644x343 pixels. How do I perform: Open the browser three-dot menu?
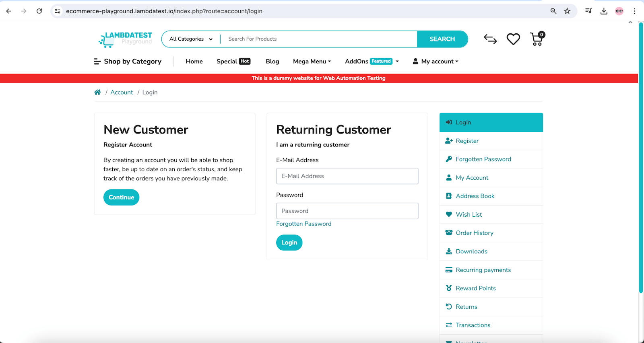pyautogui.click(x=634, y=11)
